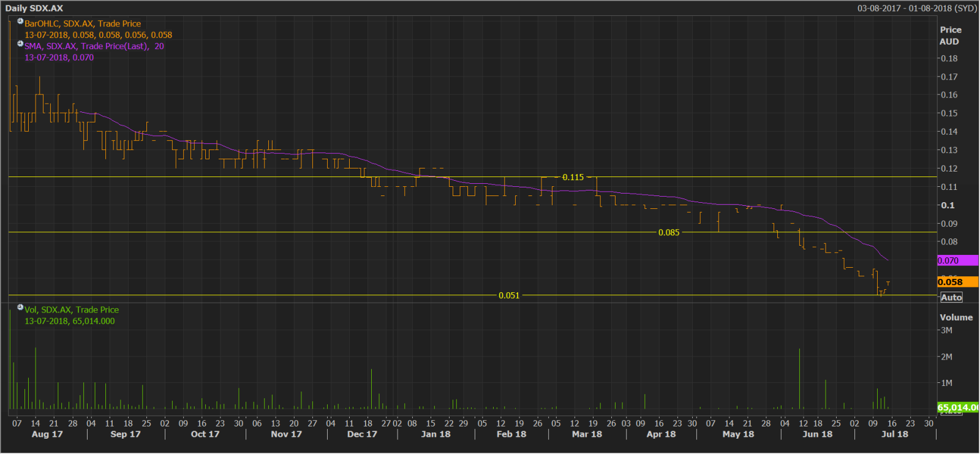Image resolution: width=980 pixels, height=454 pixels.
Task: Click the SMA value '13-07-2018, 0.070'
Action: [x=59, y=58]
